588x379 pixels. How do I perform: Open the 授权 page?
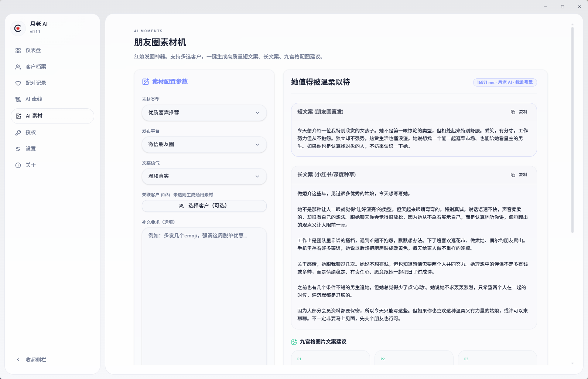click(52, 132)
